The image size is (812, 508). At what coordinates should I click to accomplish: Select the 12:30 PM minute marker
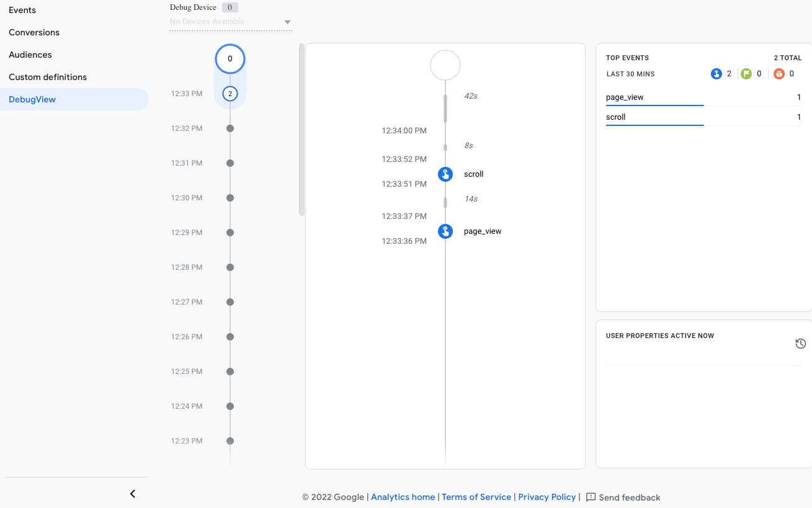(x=230, y=198)
